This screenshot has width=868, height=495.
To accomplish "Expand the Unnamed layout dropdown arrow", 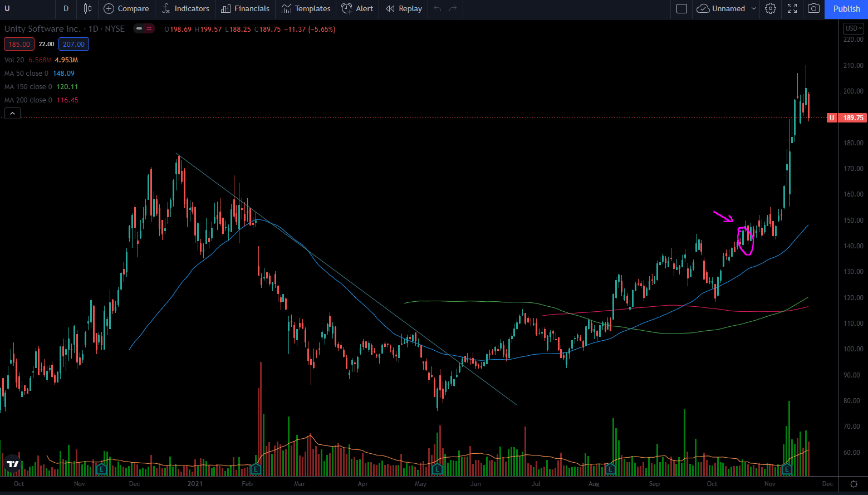I will coord(754,8).
